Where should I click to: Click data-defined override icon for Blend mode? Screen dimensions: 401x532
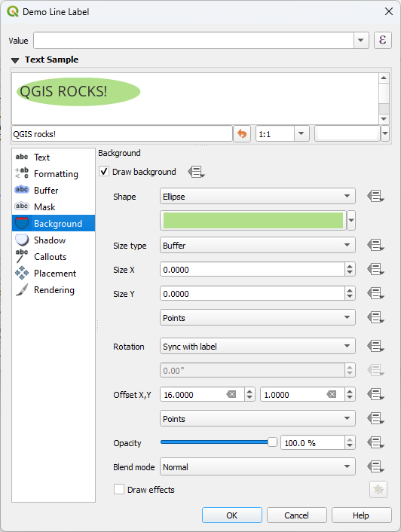(375, 467)
